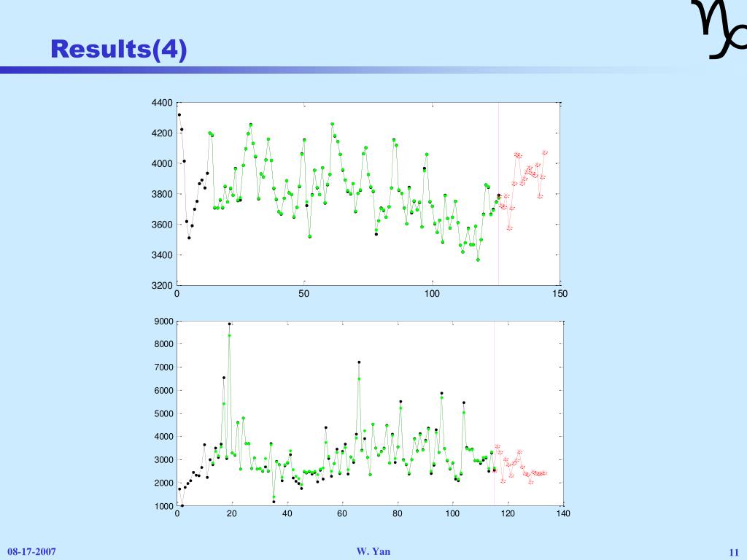
Task: Select the lower chart y-axis label 6000
Action: coord(164,391)
